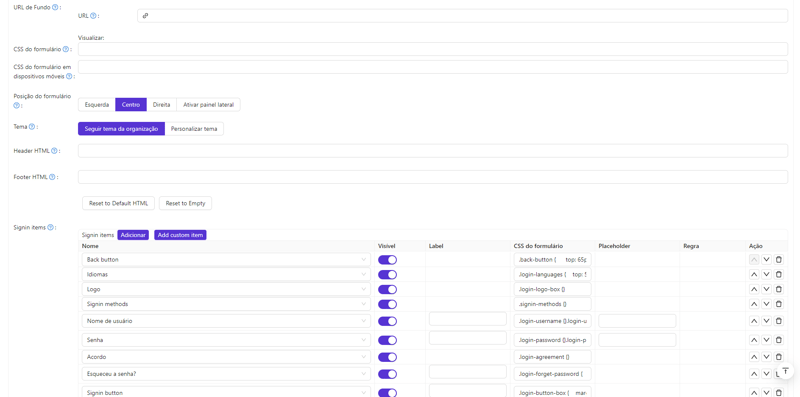The height and width of the screenshot is (397, 800).
Task: Click Reset to Empty button
Action: [185, 203]
